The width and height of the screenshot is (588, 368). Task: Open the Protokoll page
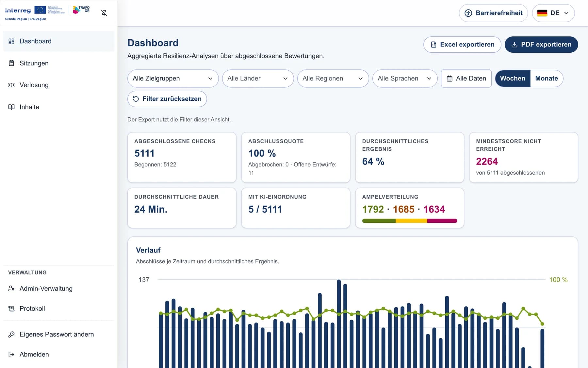click(x=59, y=308)
